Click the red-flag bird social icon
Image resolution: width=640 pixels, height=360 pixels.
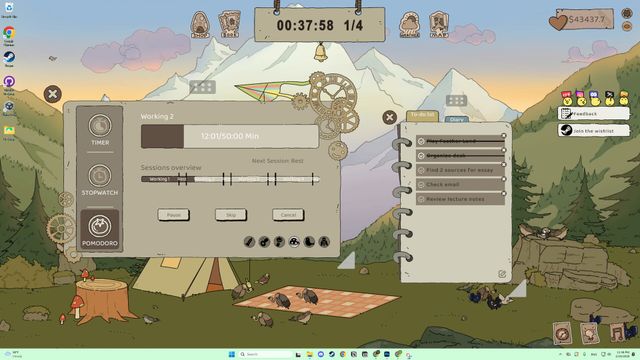pyautogui.click(x=567, y=98)
